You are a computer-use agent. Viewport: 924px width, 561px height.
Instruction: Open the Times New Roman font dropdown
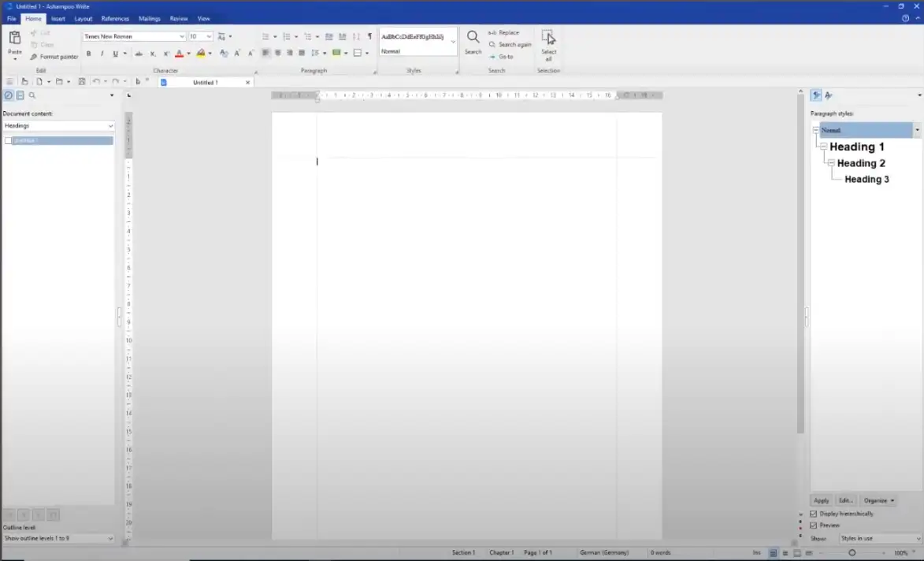pyautogui.click(x=182, y=36)
